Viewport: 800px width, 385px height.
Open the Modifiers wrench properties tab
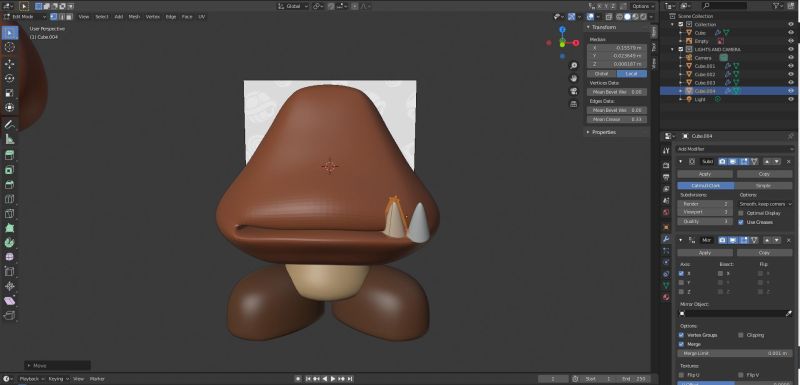click(x=666, y=239)
